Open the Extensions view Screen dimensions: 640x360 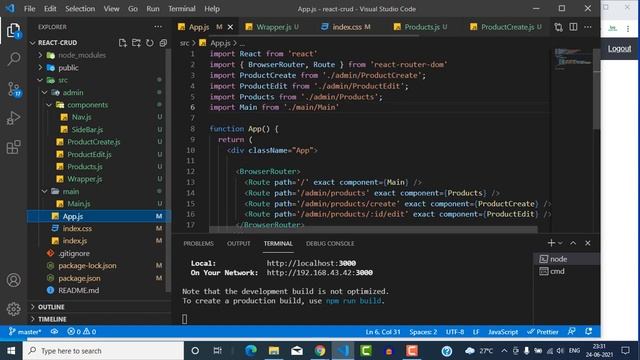point(13,147)
